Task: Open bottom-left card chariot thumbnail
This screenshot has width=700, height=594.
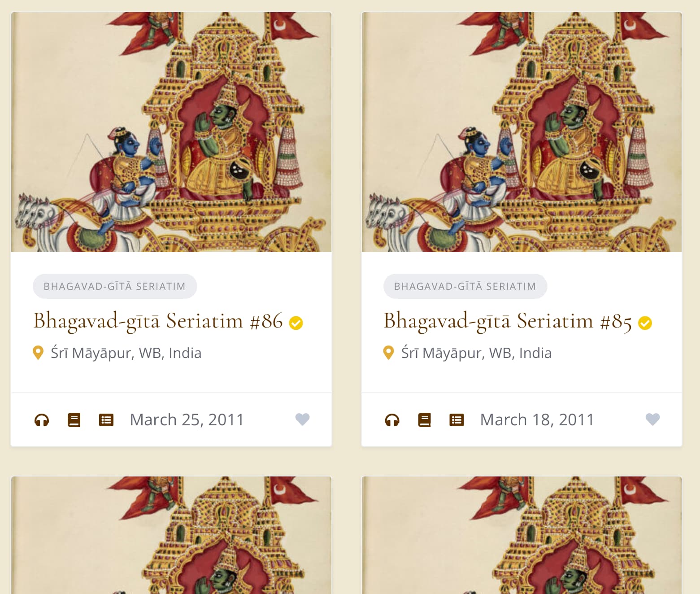Action: coord(171,535)
